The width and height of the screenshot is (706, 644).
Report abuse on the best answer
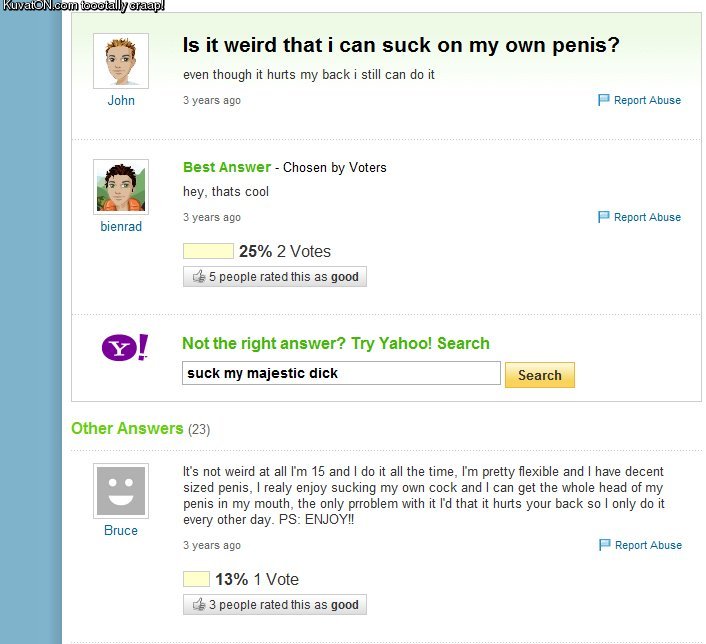tap(647, 217)
